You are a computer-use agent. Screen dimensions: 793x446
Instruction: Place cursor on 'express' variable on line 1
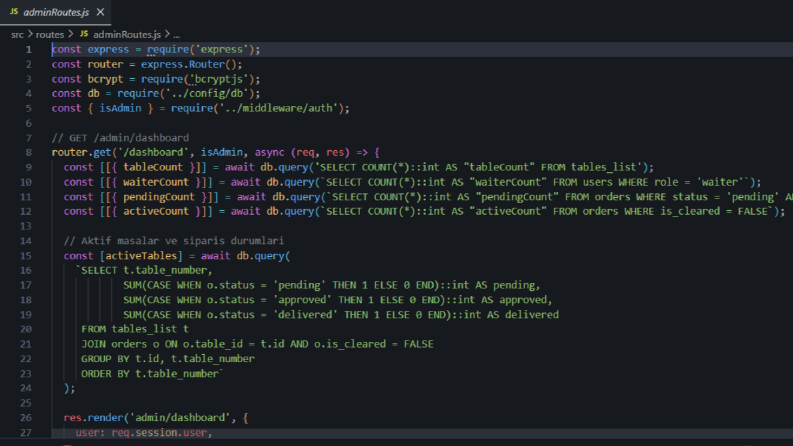(x=108, y=50)
